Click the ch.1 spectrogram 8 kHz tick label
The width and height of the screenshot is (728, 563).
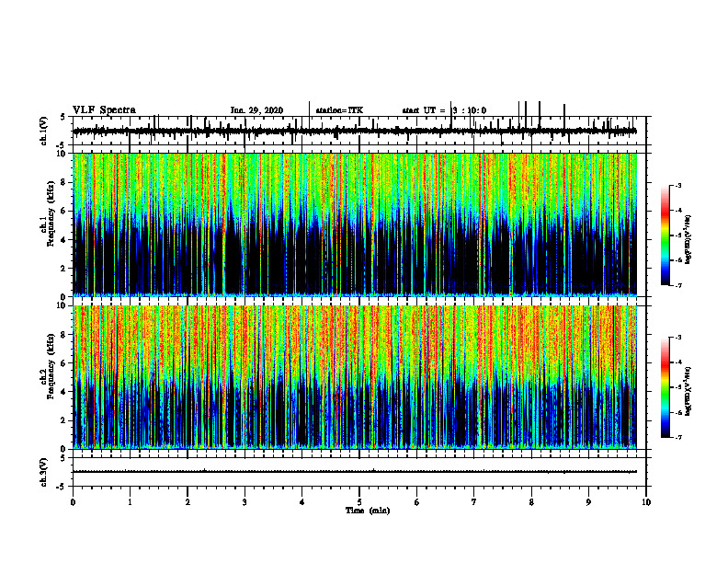click(63, 183)
